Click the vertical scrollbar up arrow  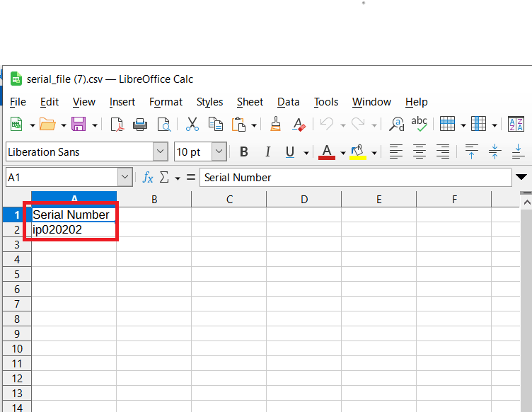526,202
